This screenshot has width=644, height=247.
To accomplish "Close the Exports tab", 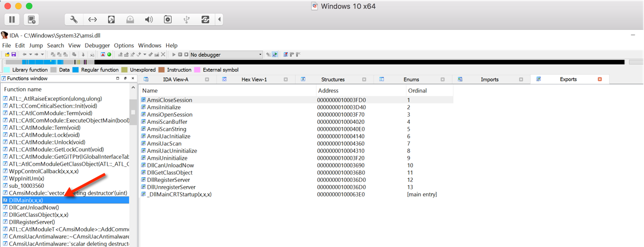I will click(599, 79).
